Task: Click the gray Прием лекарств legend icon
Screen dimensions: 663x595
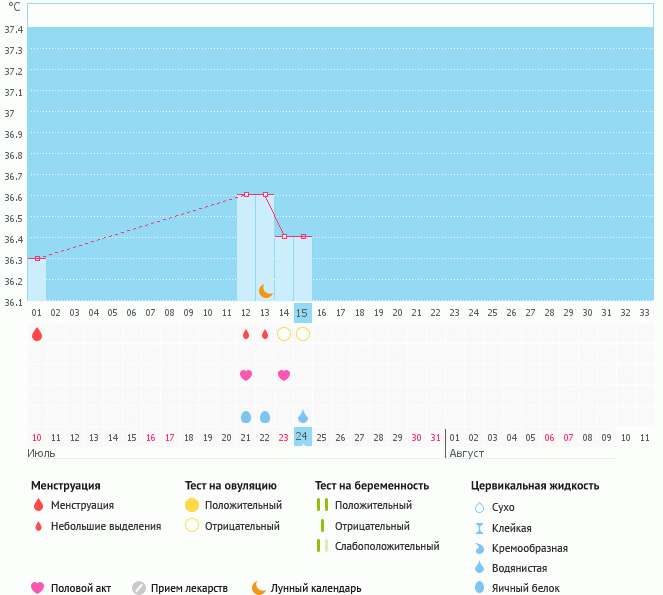Action: point(139,588)
